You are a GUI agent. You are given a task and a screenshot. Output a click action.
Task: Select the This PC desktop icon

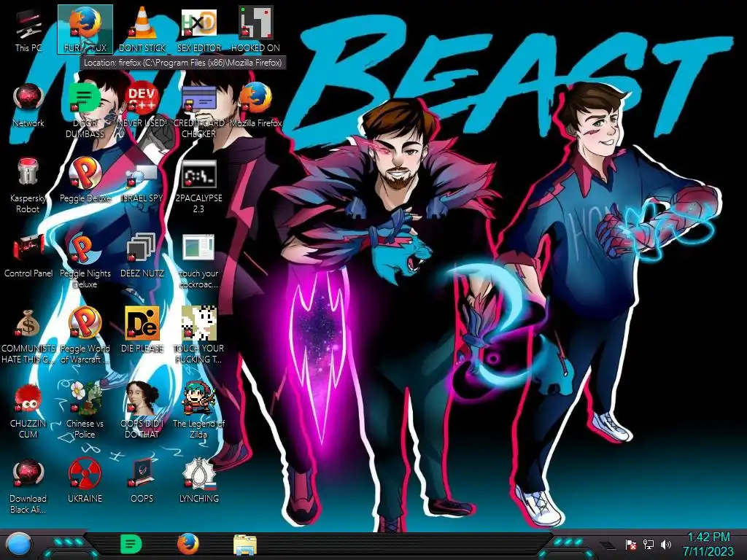[x=28, y=29]
